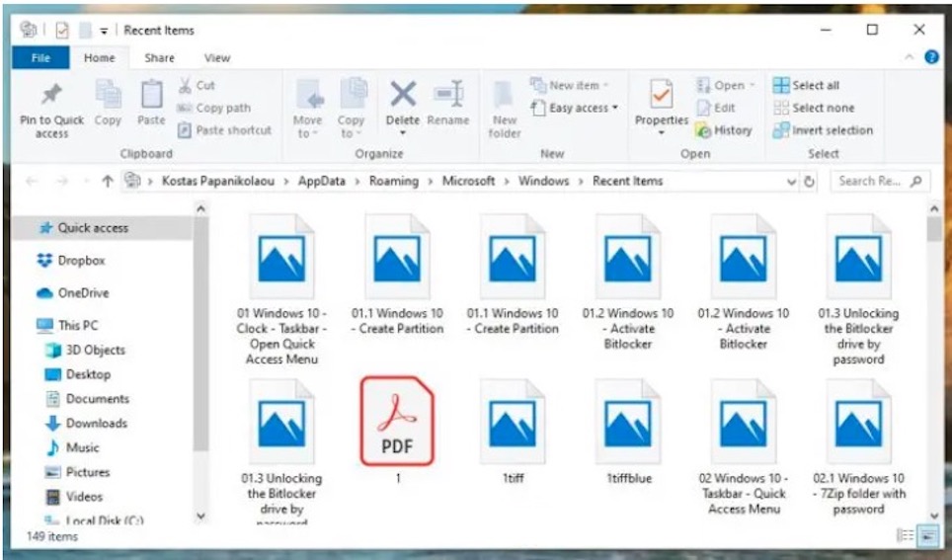Click Kostas Papanikolaou in address path

(218, 181)
